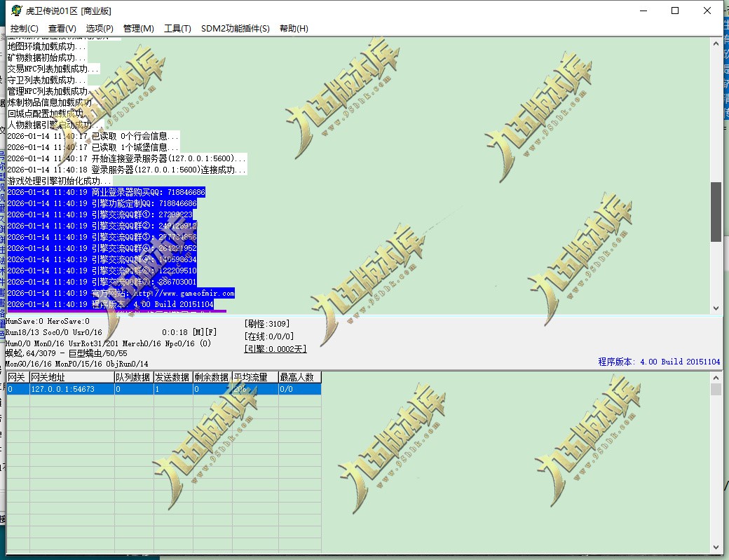
Task: Click the [刷怪:3109] status label
Action: (267, 324)
